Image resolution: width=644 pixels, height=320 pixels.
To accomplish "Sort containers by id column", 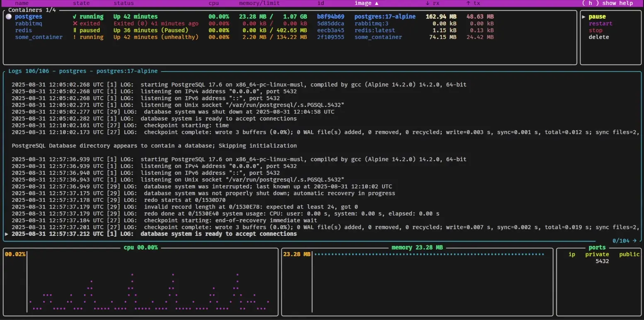I will [320, 3].
